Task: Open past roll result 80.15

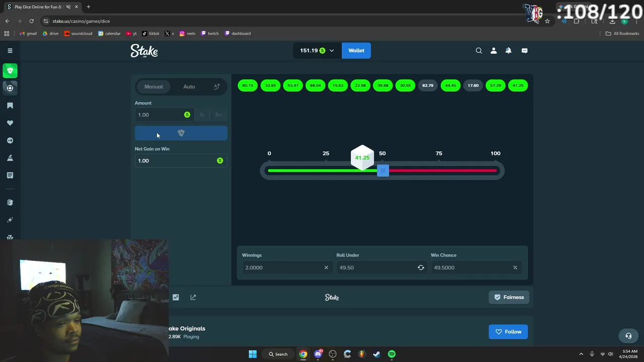Action: click(248, 85)
